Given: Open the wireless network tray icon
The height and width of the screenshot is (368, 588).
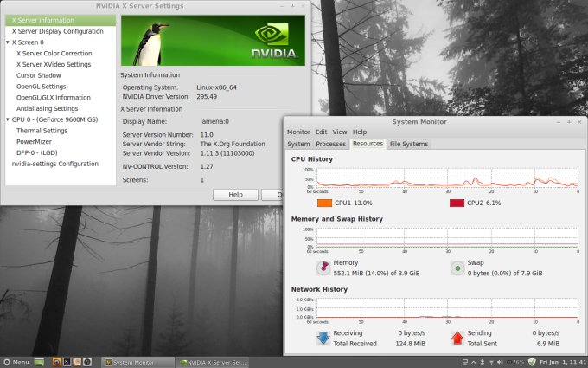Looking at the screenshot, I should (x=491, y=362).
